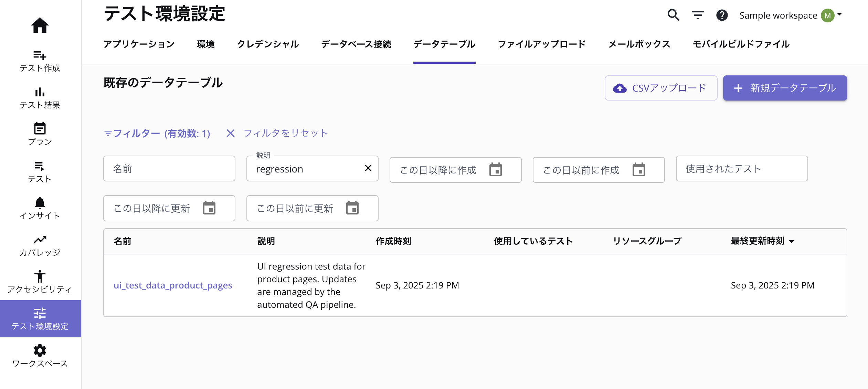Open the テスト作成 sidebar icon
This screenshot has height=389, width=868.
pos(40,56)
